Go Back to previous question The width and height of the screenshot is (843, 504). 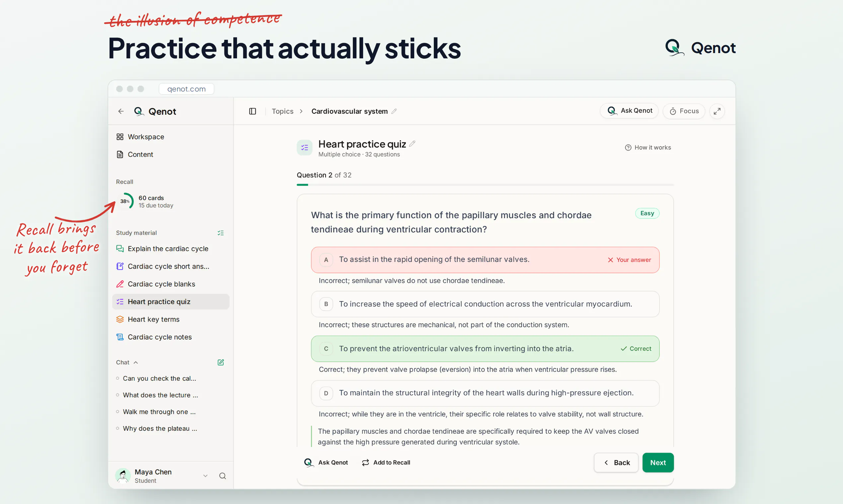(616, 463)
